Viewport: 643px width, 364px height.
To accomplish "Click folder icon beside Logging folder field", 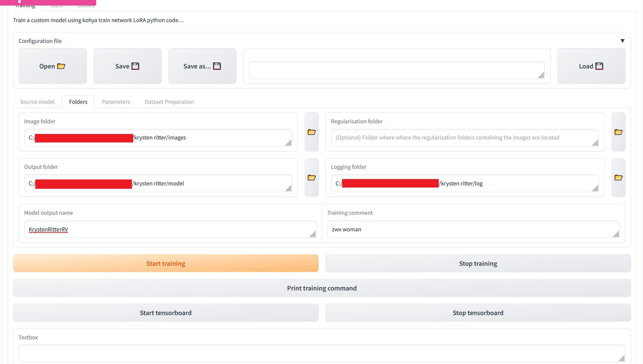I will point(618,178).
